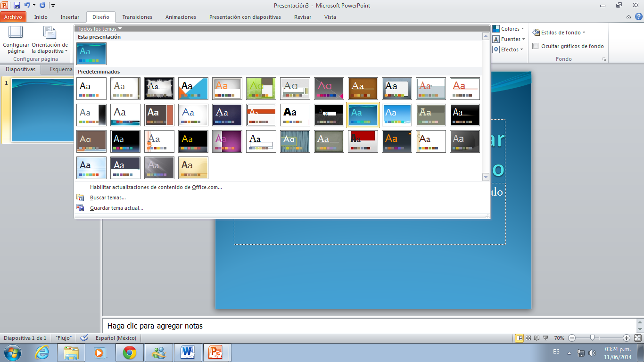Image resolution: width=644 pixels, height=362 pixels.
Task: Check Ocultar gráficos de fondo
Action: click(536, 46)
